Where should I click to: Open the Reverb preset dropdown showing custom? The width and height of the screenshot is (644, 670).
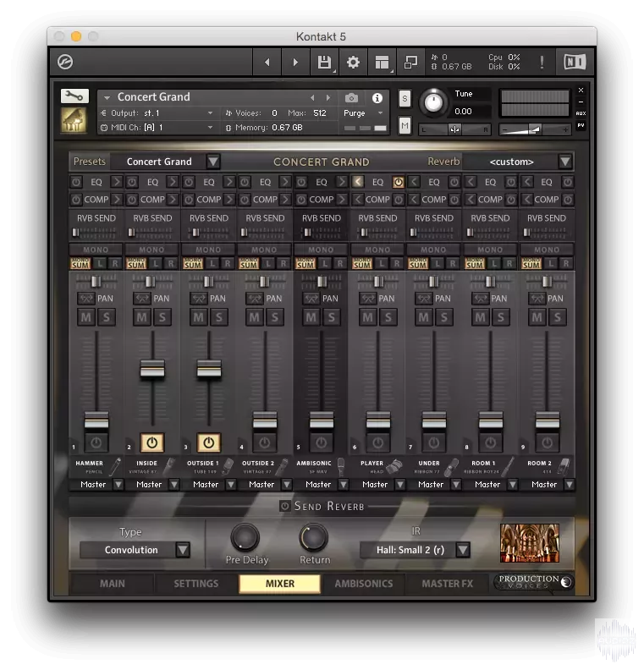[x=518, y=162]
